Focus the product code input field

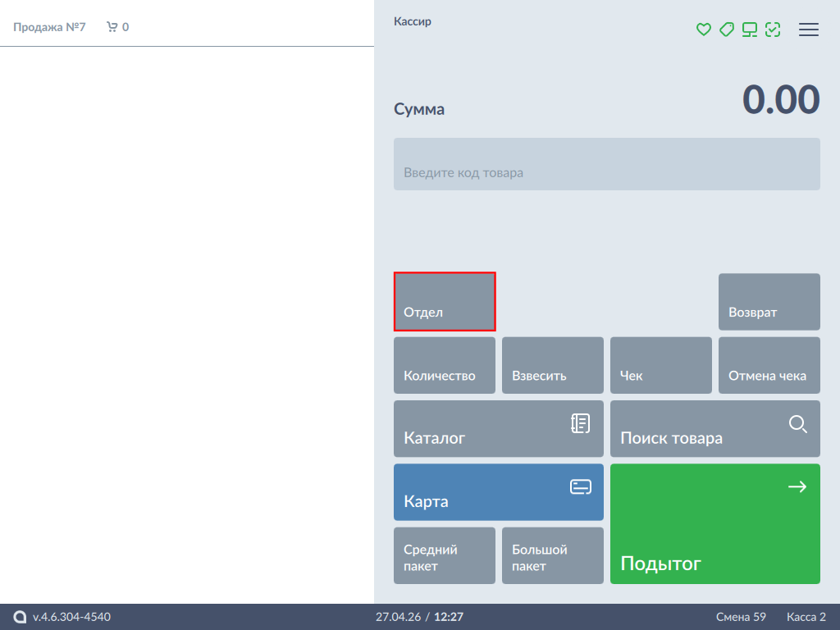tap(606, 164)
